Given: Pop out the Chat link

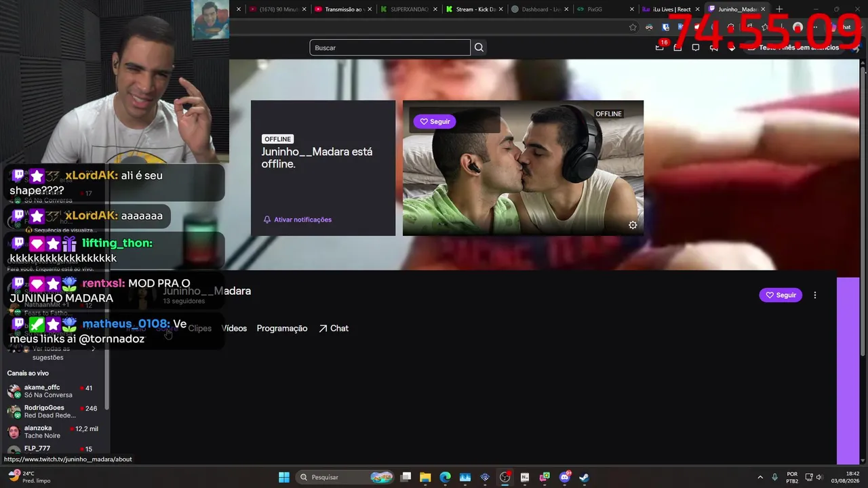Looking at the screenshot, I should 334,328.
